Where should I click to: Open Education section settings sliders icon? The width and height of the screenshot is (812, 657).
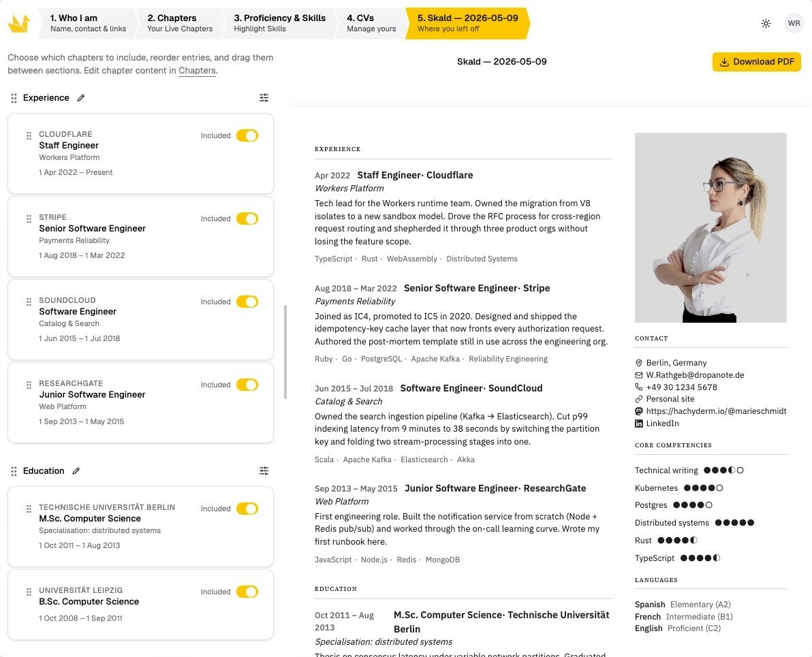pos(264,470)
